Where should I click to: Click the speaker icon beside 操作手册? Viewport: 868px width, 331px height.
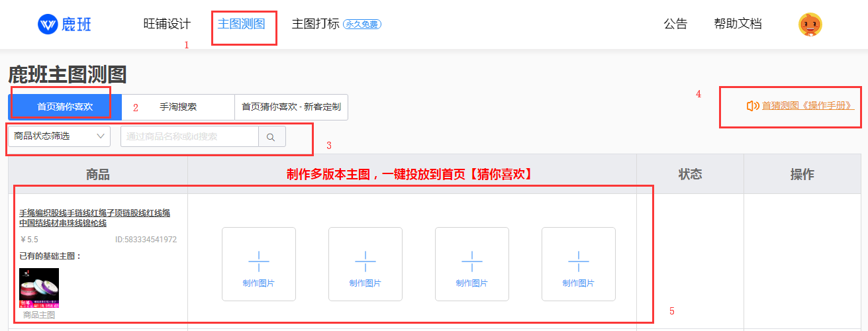coord(752,106)
